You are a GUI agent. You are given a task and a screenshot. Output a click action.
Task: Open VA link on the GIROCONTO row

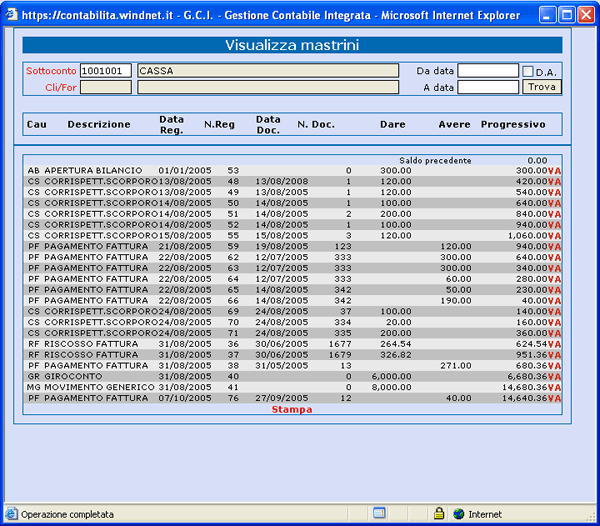[x=554, y=377]
